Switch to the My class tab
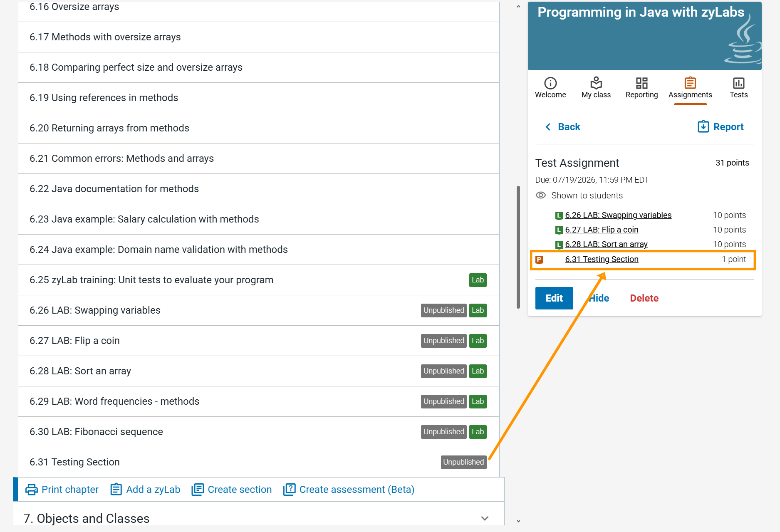 596,88
